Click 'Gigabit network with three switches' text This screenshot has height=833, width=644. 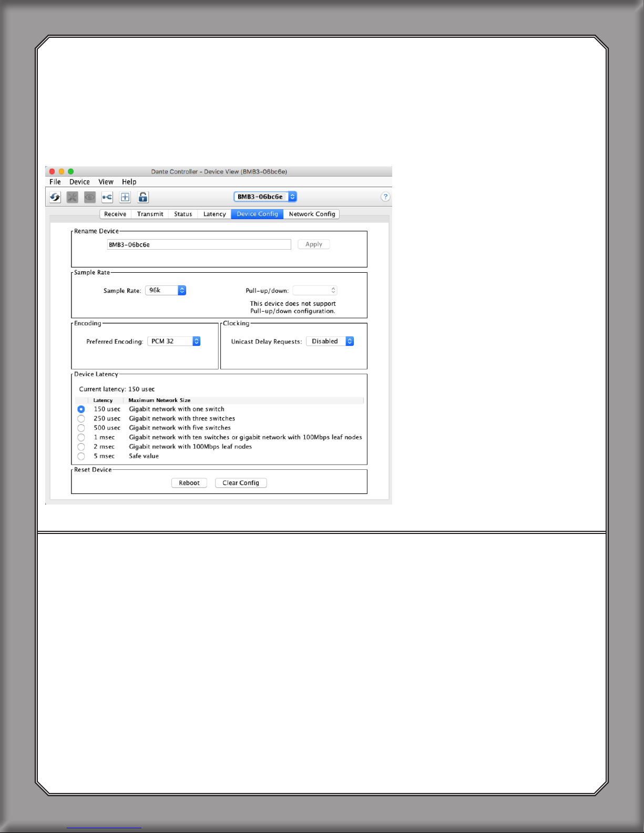[182, 418]
